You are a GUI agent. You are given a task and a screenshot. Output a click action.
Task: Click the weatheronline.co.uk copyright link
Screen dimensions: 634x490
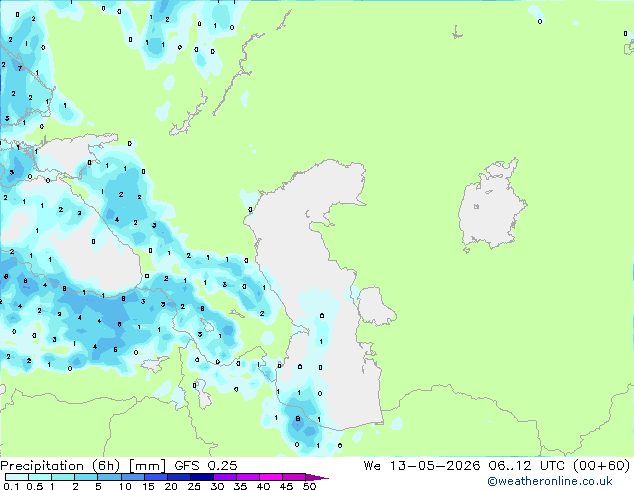(x=549, y=481)
